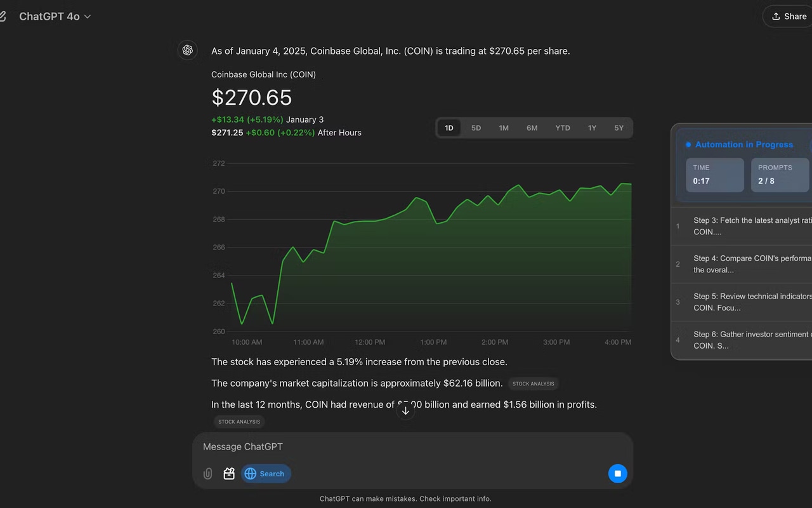Switch chart to 1M range
812x508 pixels.
[504, 128]
